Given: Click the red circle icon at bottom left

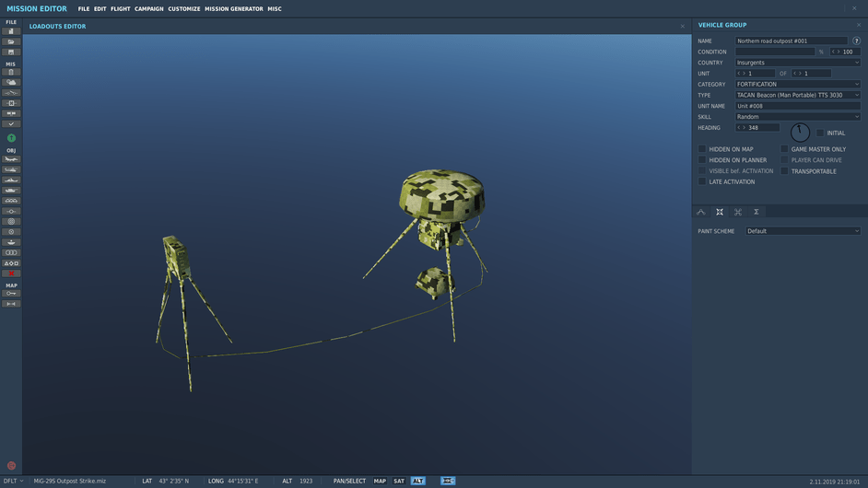Looking at the screenshot, I should [11, 466].
